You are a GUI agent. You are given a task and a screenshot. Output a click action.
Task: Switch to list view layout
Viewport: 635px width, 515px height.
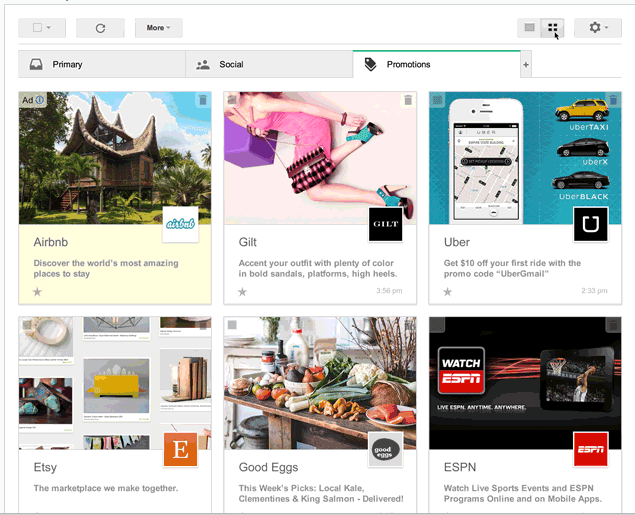pos(529,28)
